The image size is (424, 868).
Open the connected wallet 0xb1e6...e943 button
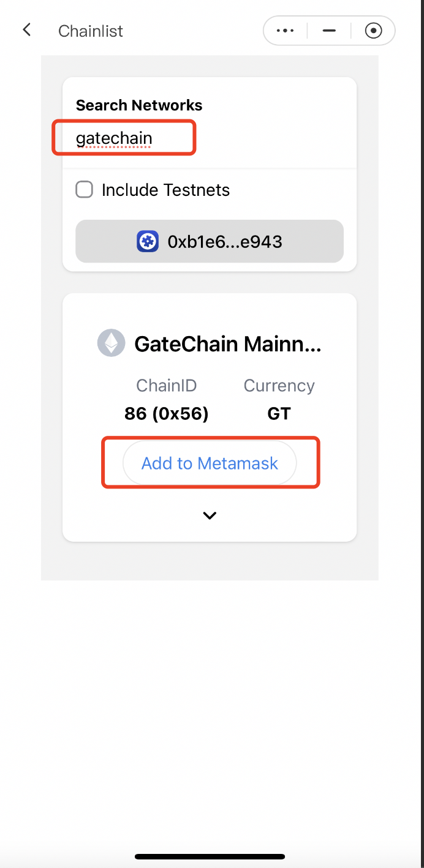(210, 241)
